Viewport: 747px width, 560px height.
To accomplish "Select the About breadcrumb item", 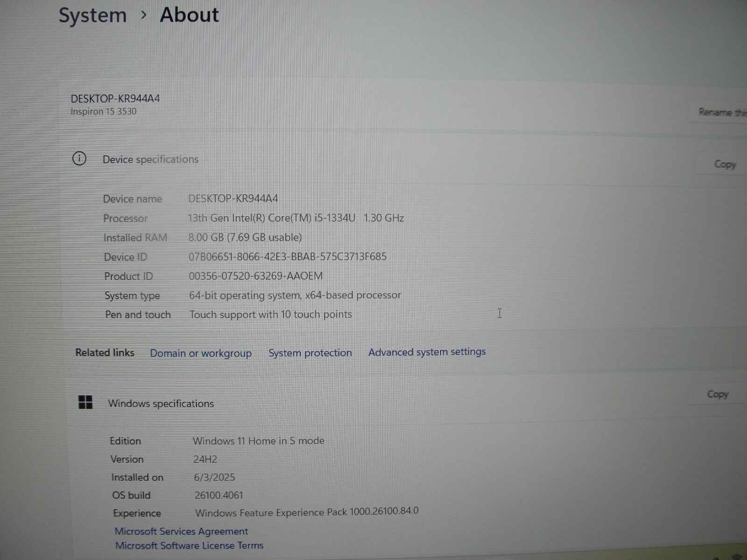I will pyautogui.click(x=189, y=15).
